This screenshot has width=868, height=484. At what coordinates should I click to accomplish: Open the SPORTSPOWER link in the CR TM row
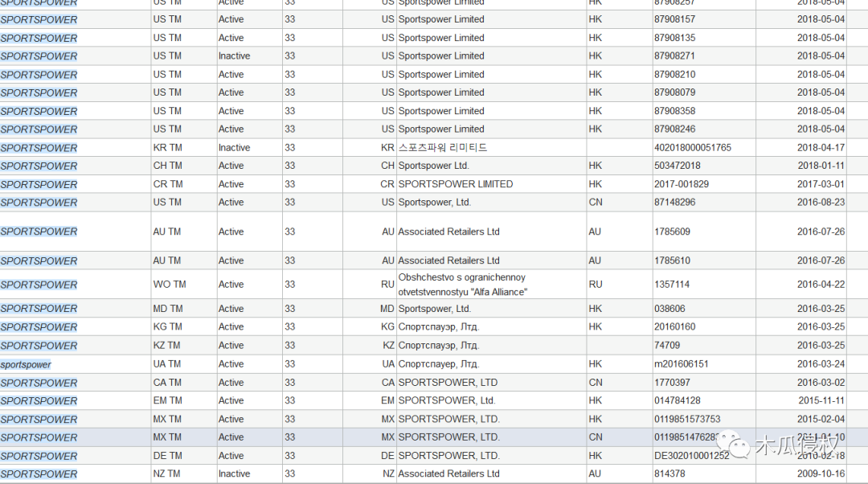click(x=39, y=184)
